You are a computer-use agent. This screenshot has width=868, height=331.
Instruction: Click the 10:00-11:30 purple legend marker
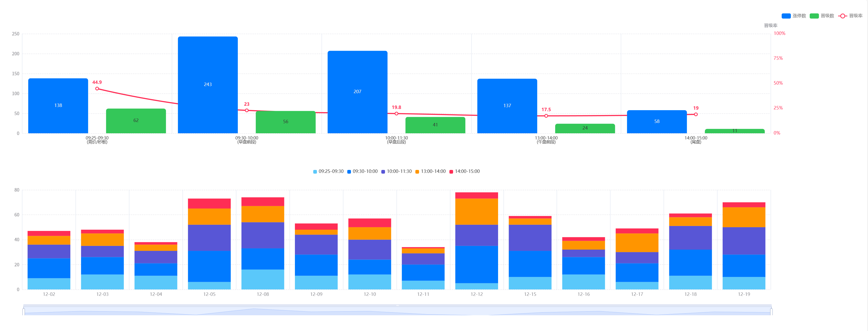click(x=383, y=172)
